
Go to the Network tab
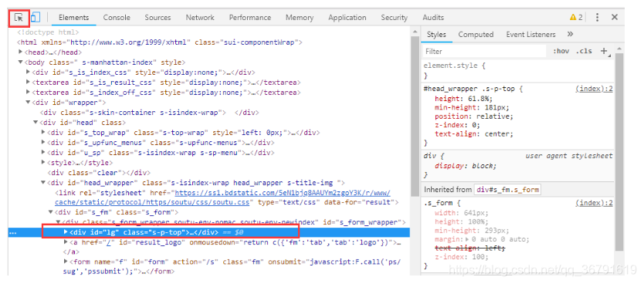(x=200, y=17)
